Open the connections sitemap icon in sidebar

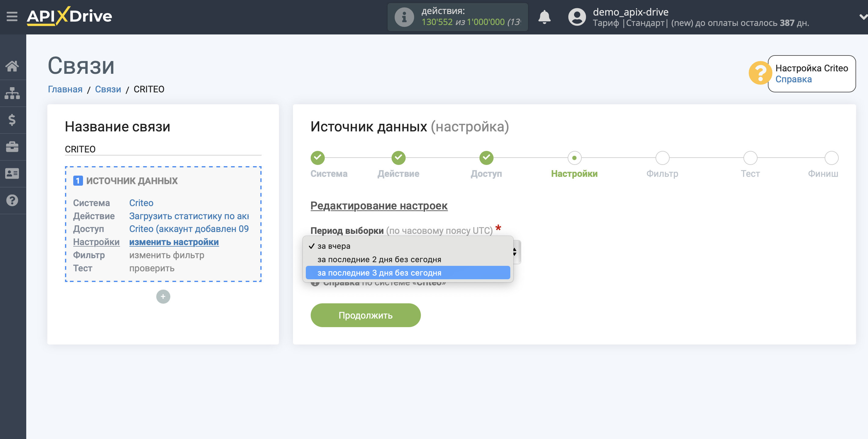13,93
